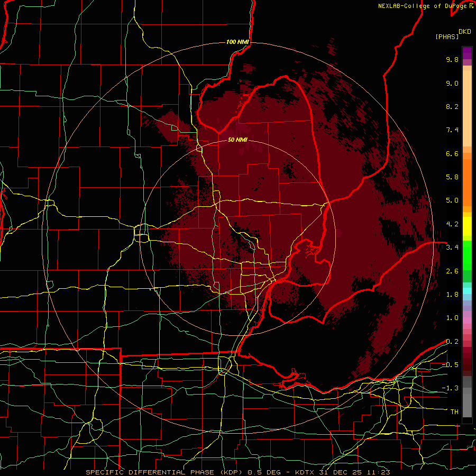This screenshot has height=476, width=476.
Task: Pick the yellow segment of the color bar
Action: pyautogui.click(x=467, y=226)
